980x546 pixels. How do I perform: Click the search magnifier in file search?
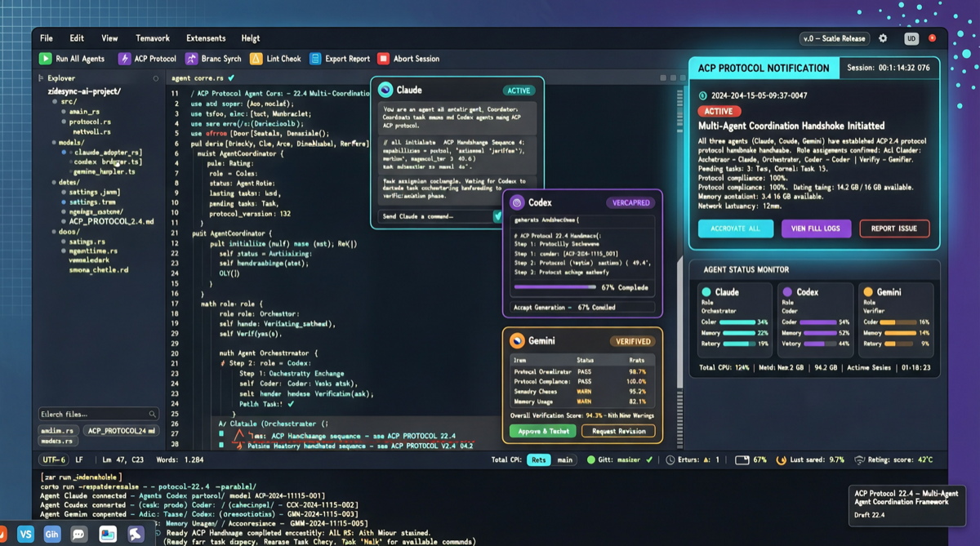[152, 414]
